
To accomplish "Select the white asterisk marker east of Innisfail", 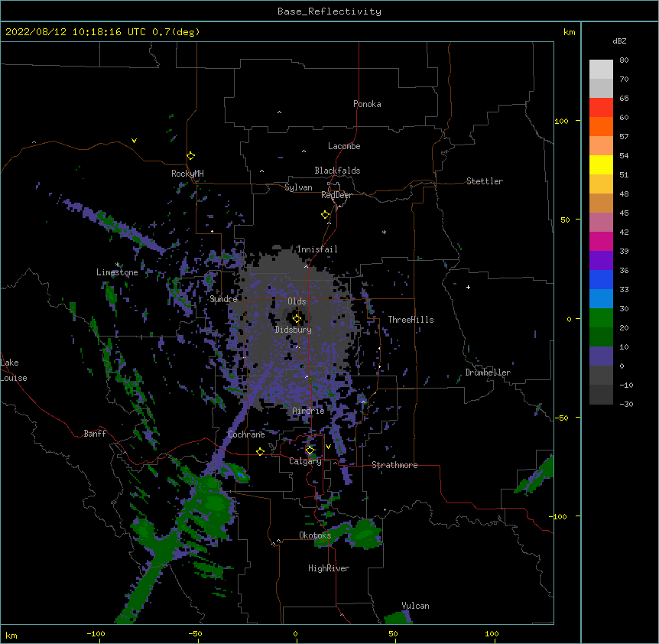I will tap(384, 232).
